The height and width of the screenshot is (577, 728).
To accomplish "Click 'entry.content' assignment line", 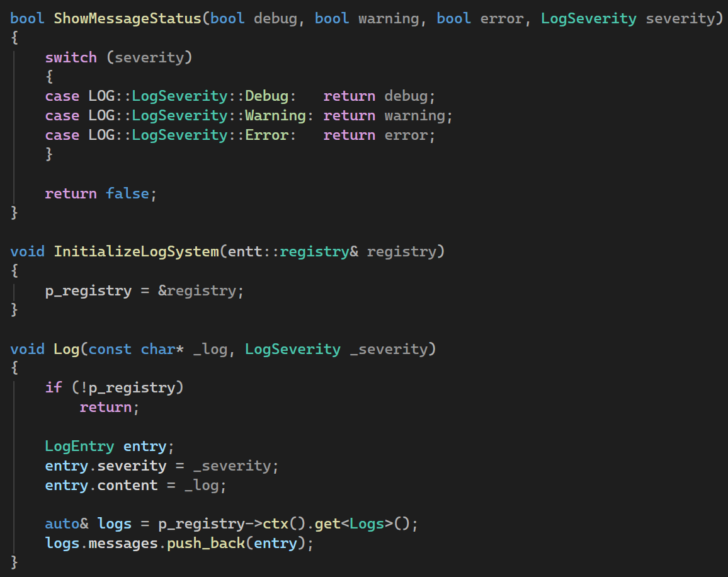I will [x=135, y=486].
